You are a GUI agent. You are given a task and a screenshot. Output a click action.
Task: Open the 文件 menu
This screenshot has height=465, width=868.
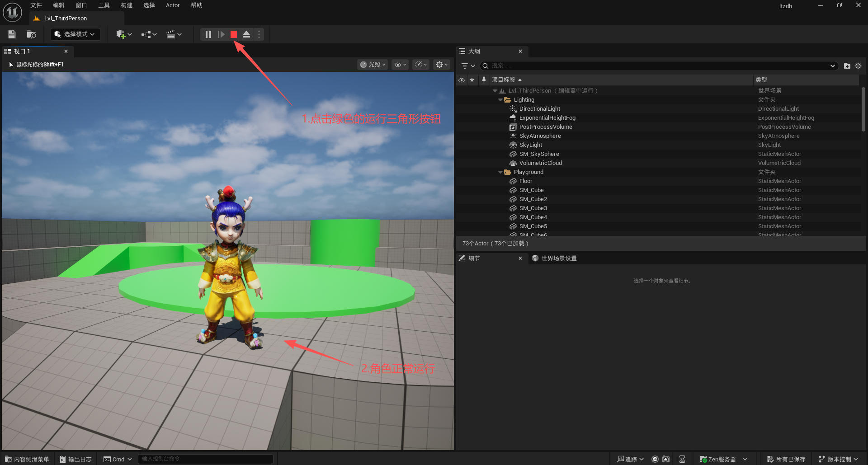pyautogui.click(x=36, y=5)
